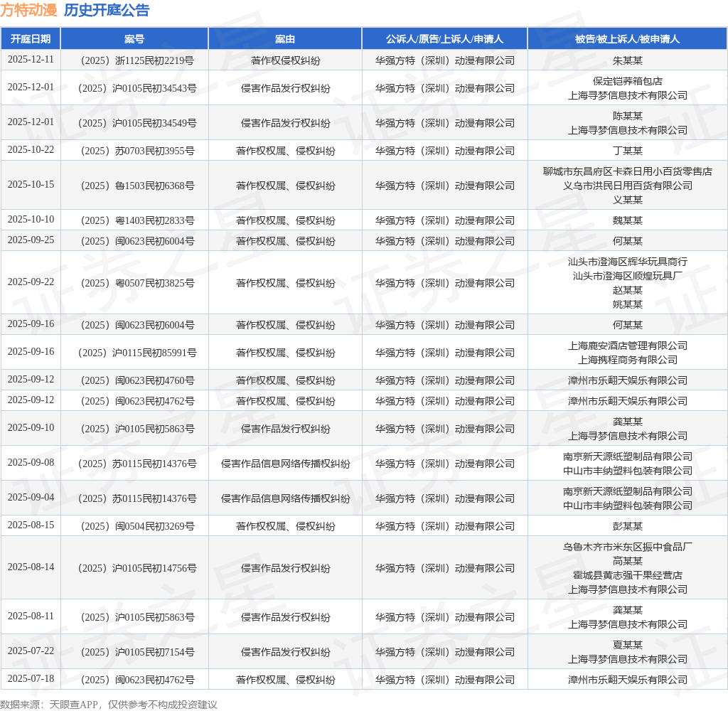Click the date 2025-09-10
This screenshot has width=728, height=711.
pyautogui.click(x=31, y=428)
